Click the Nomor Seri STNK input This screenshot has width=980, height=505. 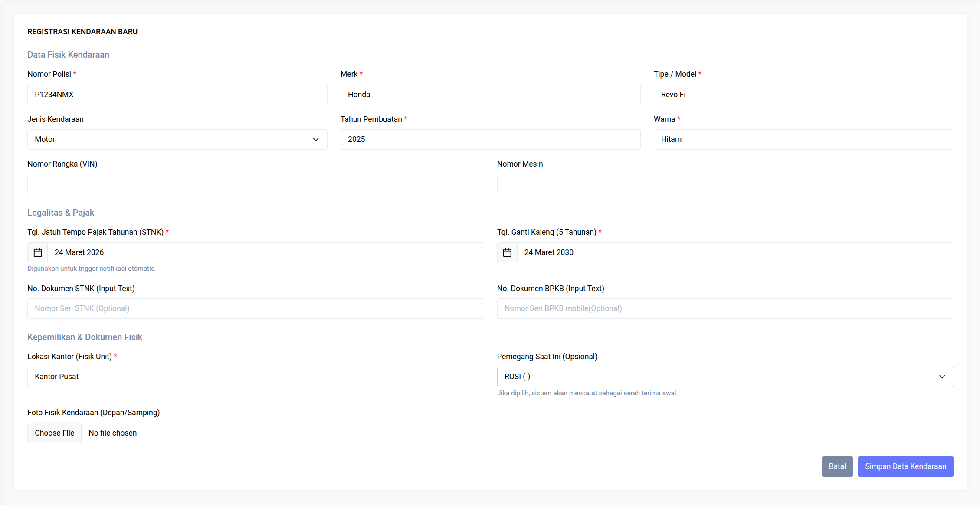(256, 308)
